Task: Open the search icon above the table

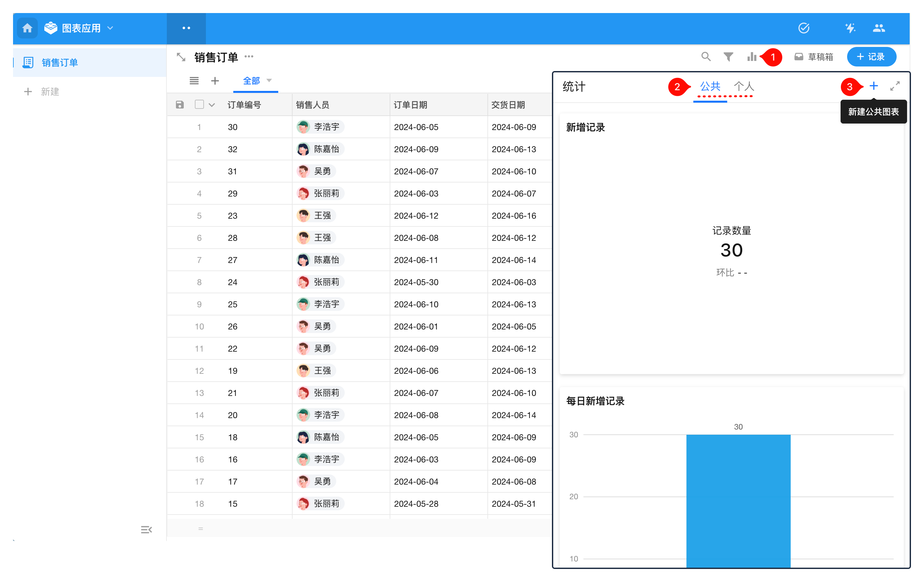Action: [705, 57]
